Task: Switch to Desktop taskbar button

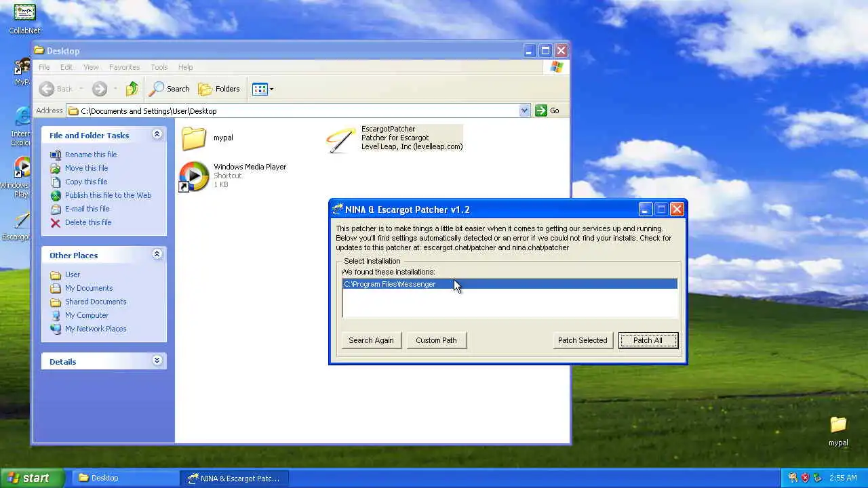Action: (125, 478)
